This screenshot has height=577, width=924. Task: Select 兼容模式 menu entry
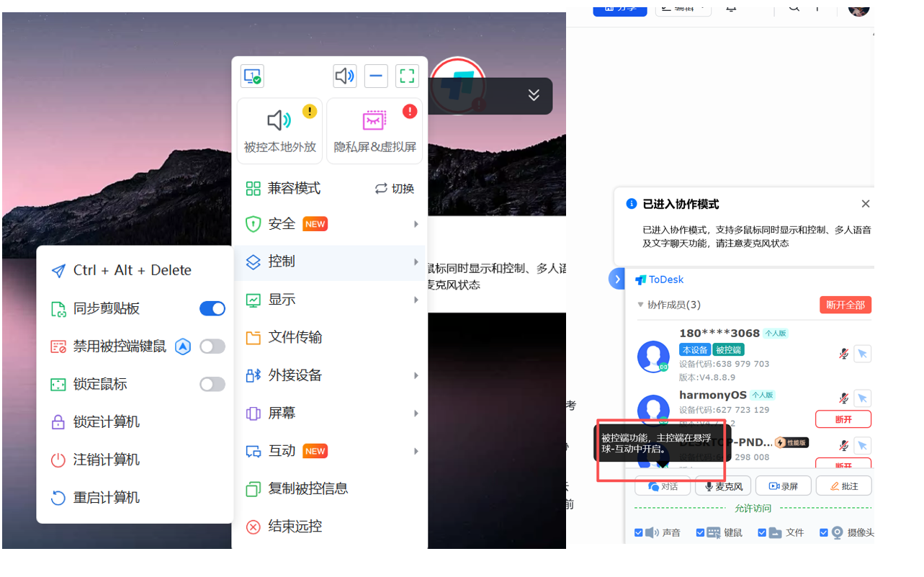(295, 189)
